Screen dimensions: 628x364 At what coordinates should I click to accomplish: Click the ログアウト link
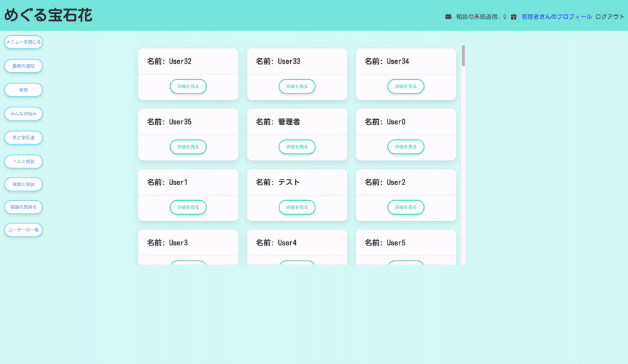click(x=610, y=17)
